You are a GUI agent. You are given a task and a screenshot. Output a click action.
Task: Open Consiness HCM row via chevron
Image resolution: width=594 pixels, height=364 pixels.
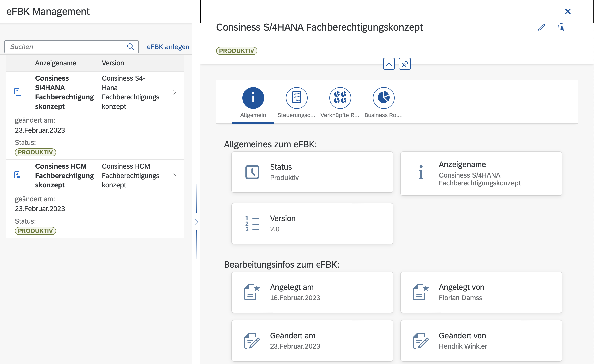(x=175, y=176)
